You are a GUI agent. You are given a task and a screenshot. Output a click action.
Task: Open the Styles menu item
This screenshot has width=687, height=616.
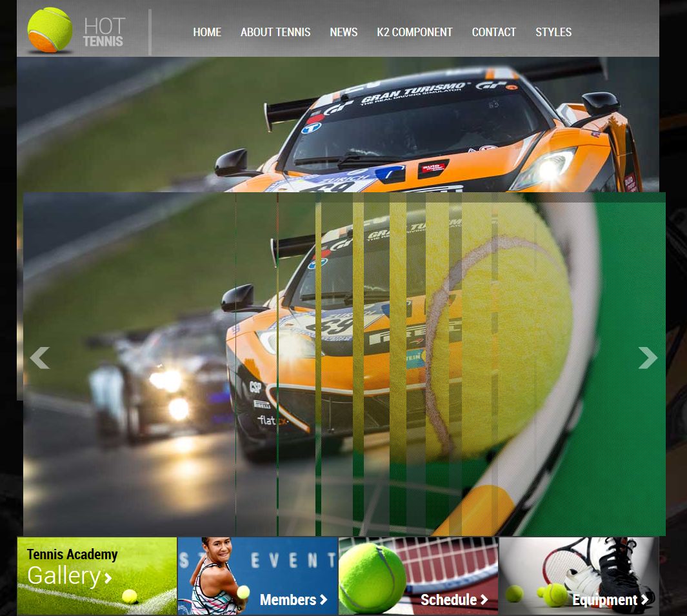click(553, 32)
